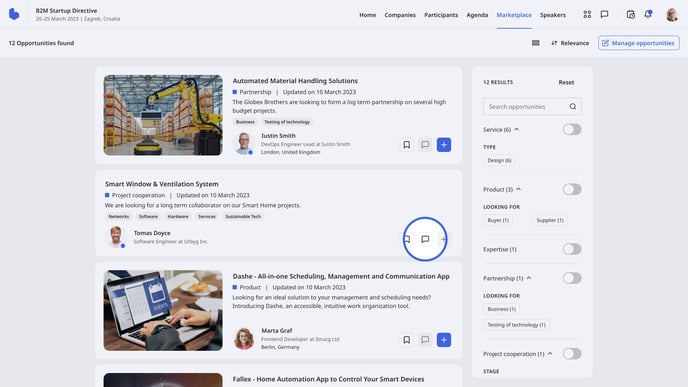Collapse the Service (6) filter section
Screen dimensions: 688x387
tap(516, 129)
